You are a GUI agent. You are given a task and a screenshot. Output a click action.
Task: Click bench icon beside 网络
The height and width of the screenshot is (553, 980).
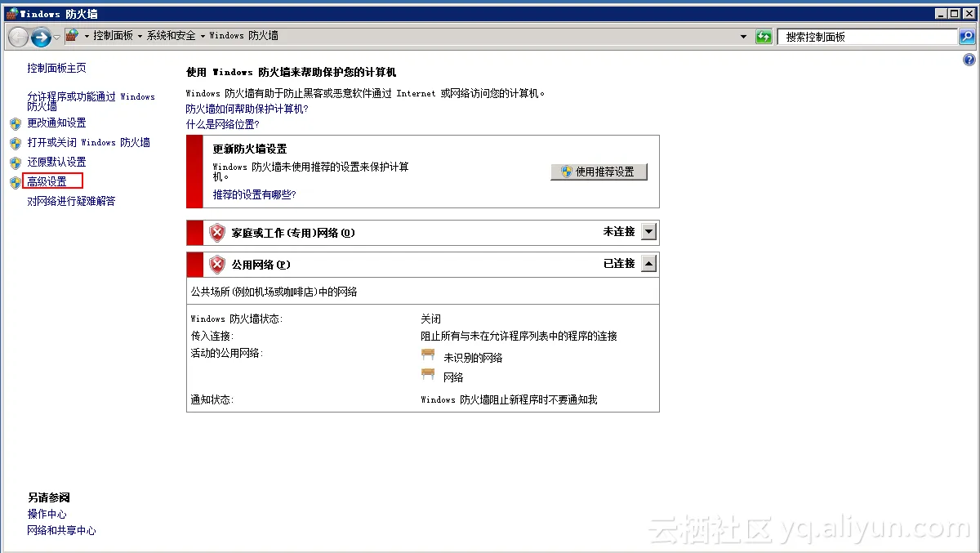pos(428,374)
